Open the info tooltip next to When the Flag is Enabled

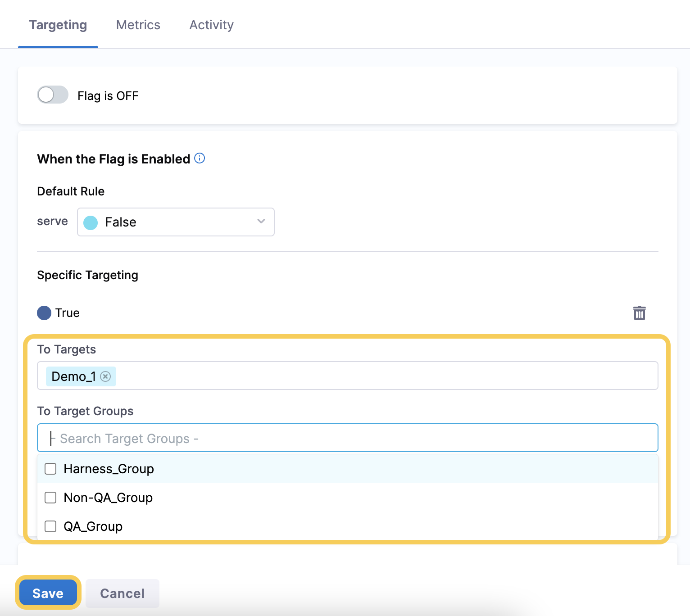coord(200,159)
